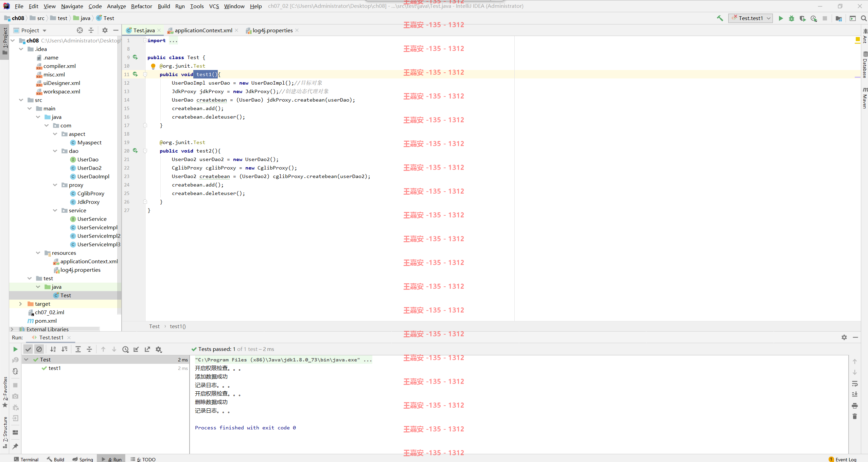This screenshot has width=868, height=462.
Task: Expand the target folder
Action: click(20, 304)
